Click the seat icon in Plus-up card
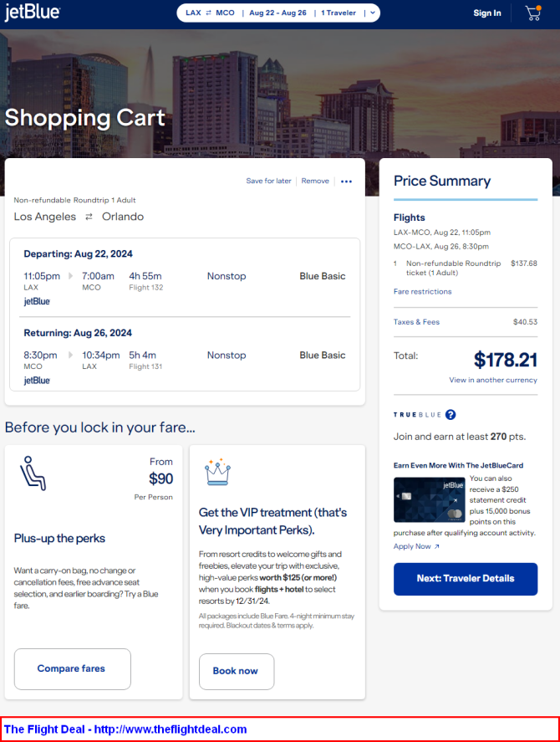Screen dimensions: 560x742 click(33, 473)
